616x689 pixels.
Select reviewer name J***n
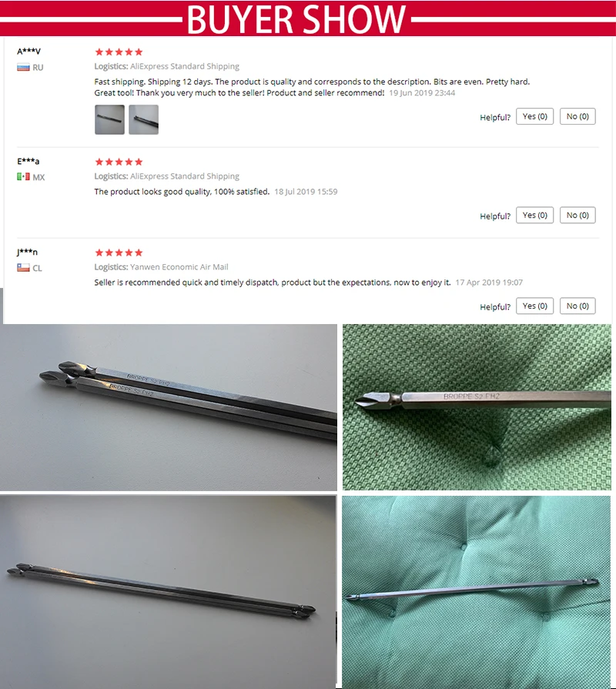[x=27, y=252]
